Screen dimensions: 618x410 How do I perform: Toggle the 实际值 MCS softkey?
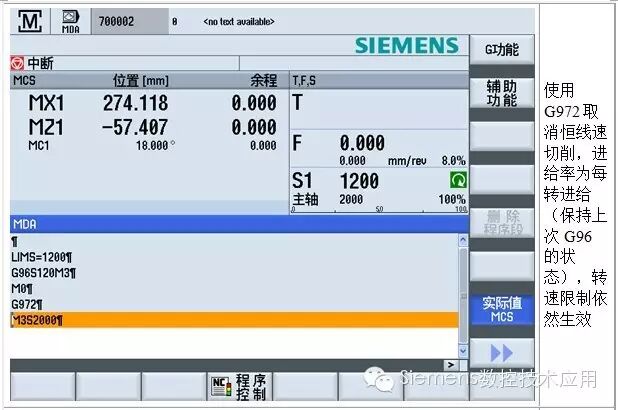click(x=502, y=310)
